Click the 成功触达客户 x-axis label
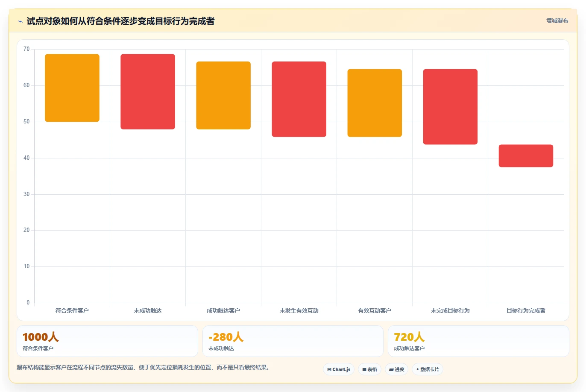 (223, 310)
